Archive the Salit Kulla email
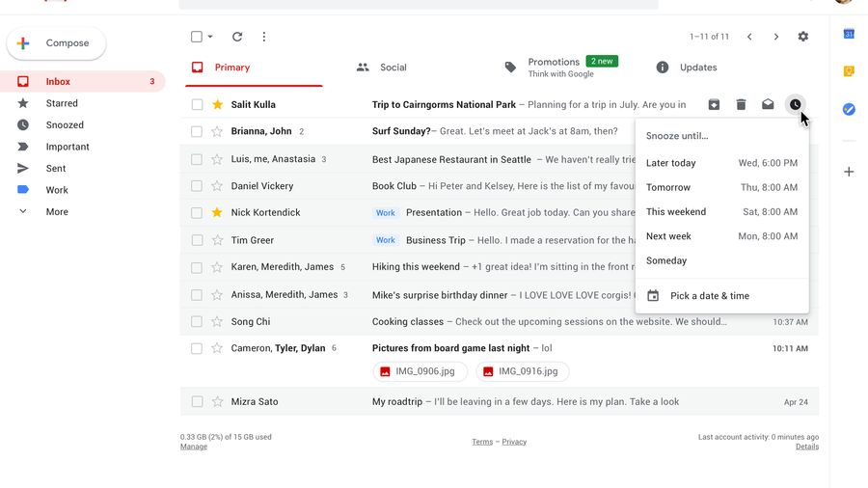 coord(714,104)
